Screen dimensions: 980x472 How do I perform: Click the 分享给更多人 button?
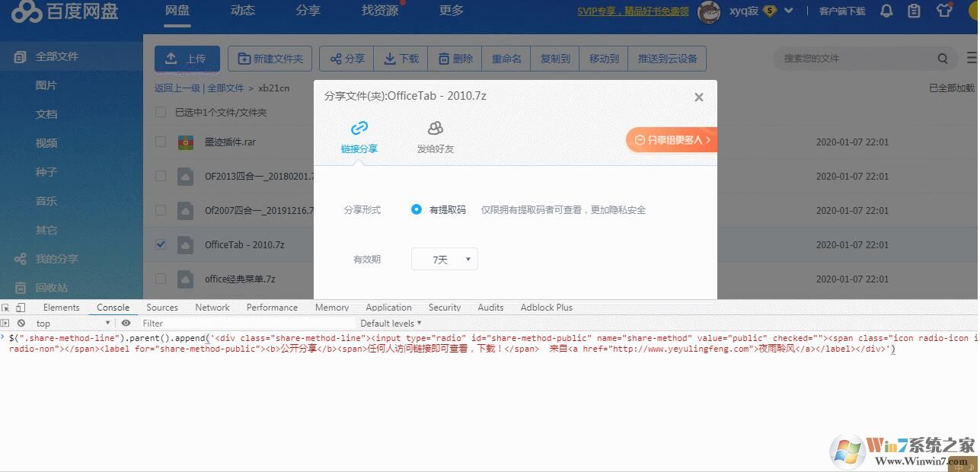673,139
